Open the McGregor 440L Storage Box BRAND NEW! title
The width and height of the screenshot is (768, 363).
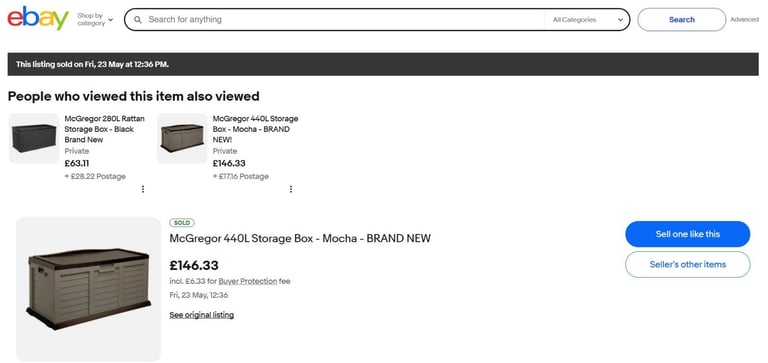[x=255, y=129]
